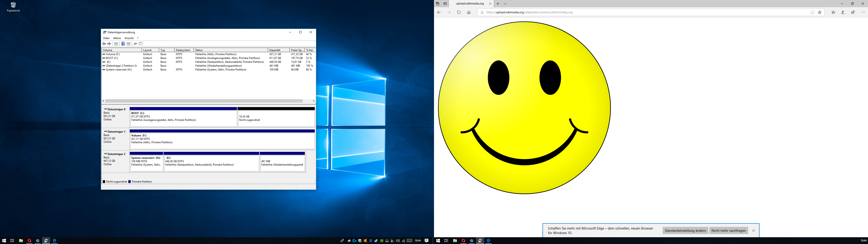The image size is (868, 244).
Task: Click the show/hide action pane toolbar icon
Action: (x=128, y=44)
